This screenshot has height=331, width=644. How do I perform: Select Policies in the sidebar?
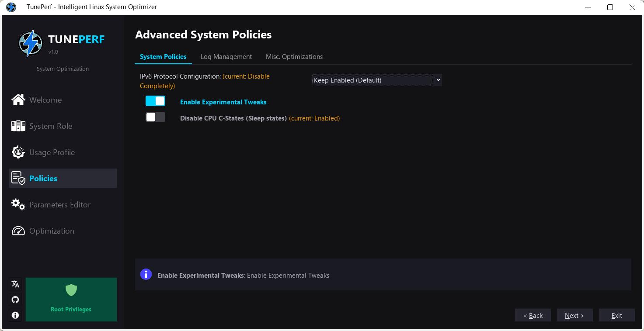tap(63, 178)
